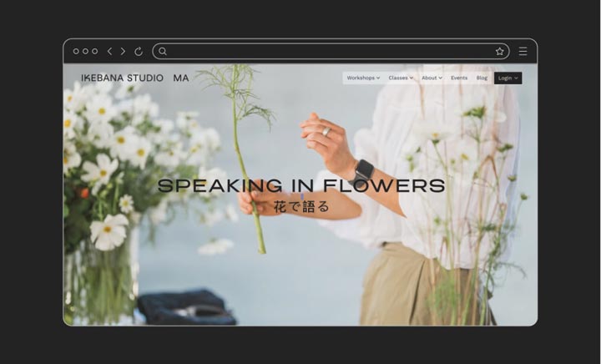
Task: Open the Login dropdown button
Action: tap(508, 78)
